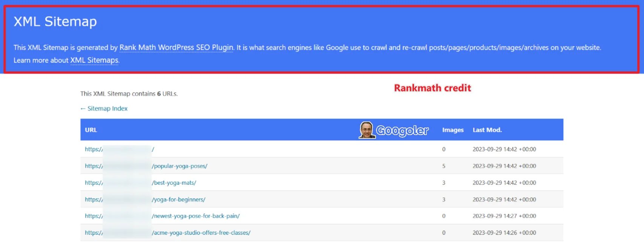
Task: Open the popular-yoga-poses URL
Action: click(146, 166)
